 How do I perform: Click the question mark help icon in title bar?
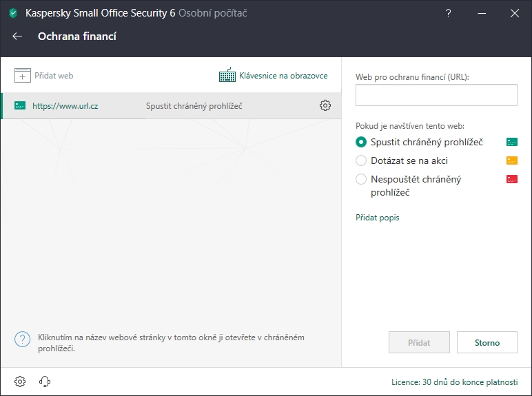[449, 13]
